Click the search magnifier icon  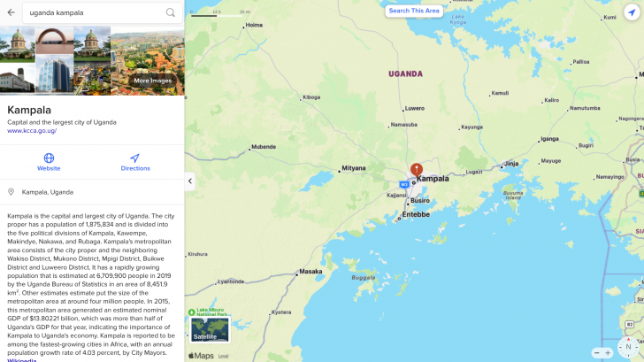point(171,12)
